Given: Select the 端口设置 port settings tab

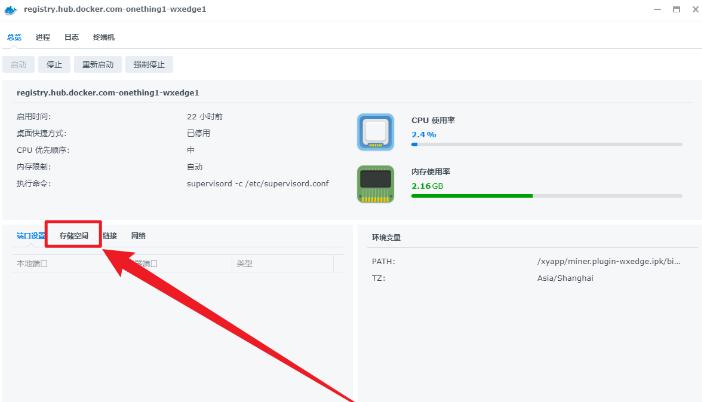Looking at the screenshot, I should click(x=30, y=235).
